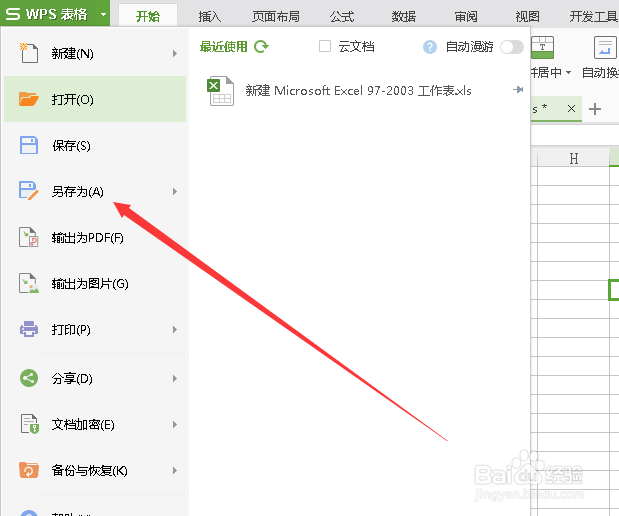Click the Save floppy disk icon
Viewport: 619px width, 516px height.
[x=29, y=145]
